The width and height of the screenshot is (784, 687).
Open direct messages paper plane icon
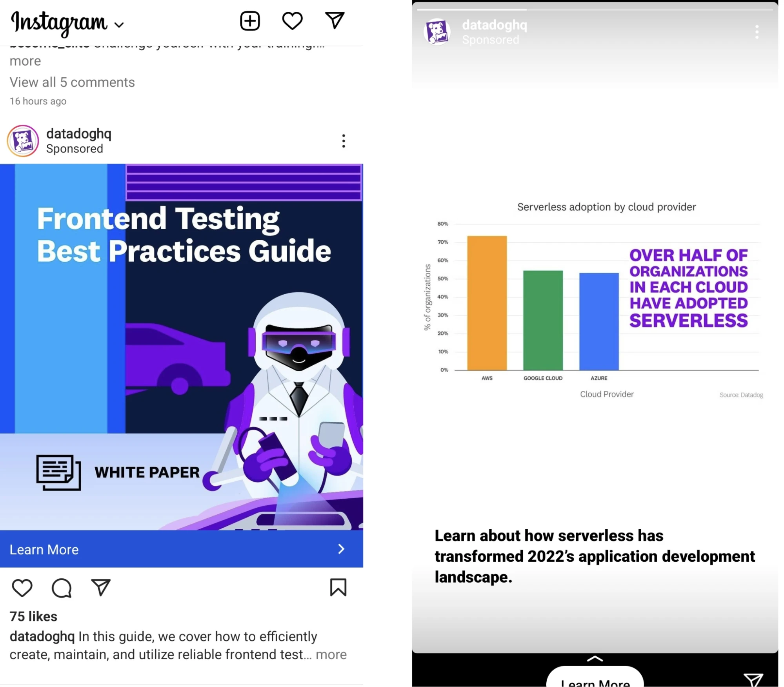(335, 20)
